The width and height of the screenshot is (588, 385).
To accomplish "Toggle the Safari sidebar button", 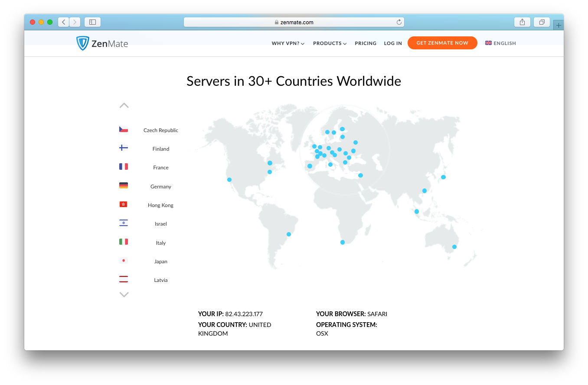I will click(x=92, y=22).
